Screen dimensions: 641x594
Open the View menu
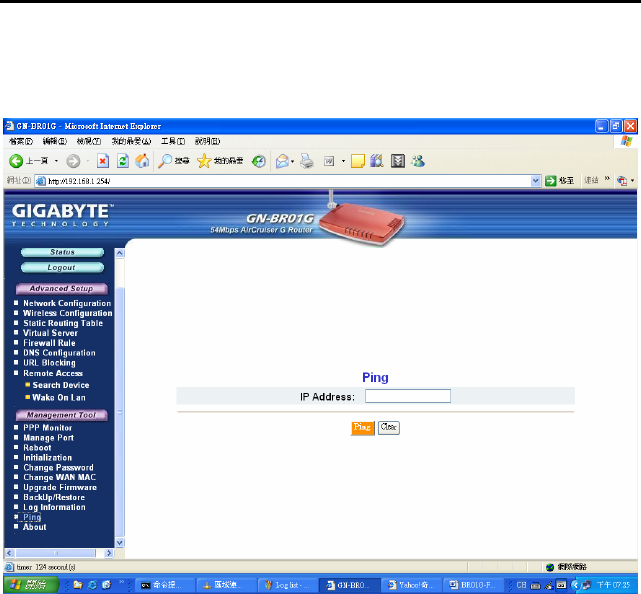click(x=89, y=141)
